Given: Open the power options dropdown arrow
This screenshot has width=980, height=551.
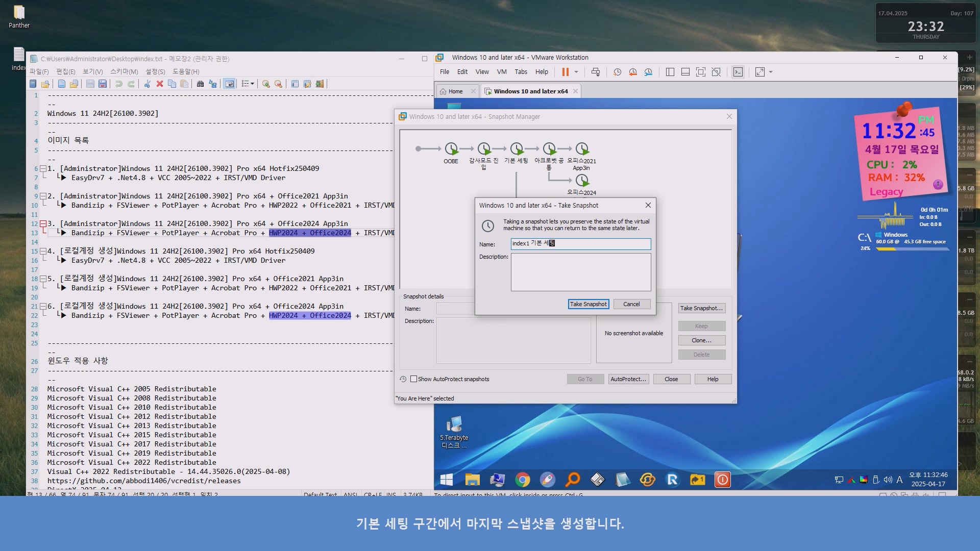Looking at the screenshot, I should point(576,72).
